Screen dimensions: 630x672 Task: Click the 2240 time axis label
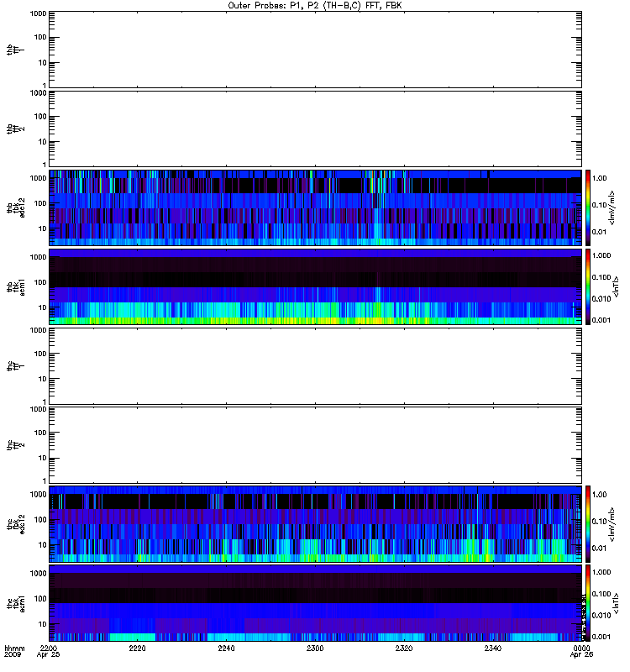pos(226,648)
